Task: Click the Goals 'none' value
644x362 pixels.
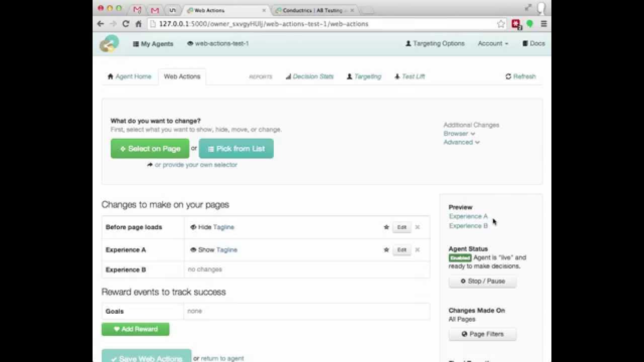Action: tap(195, 311)
